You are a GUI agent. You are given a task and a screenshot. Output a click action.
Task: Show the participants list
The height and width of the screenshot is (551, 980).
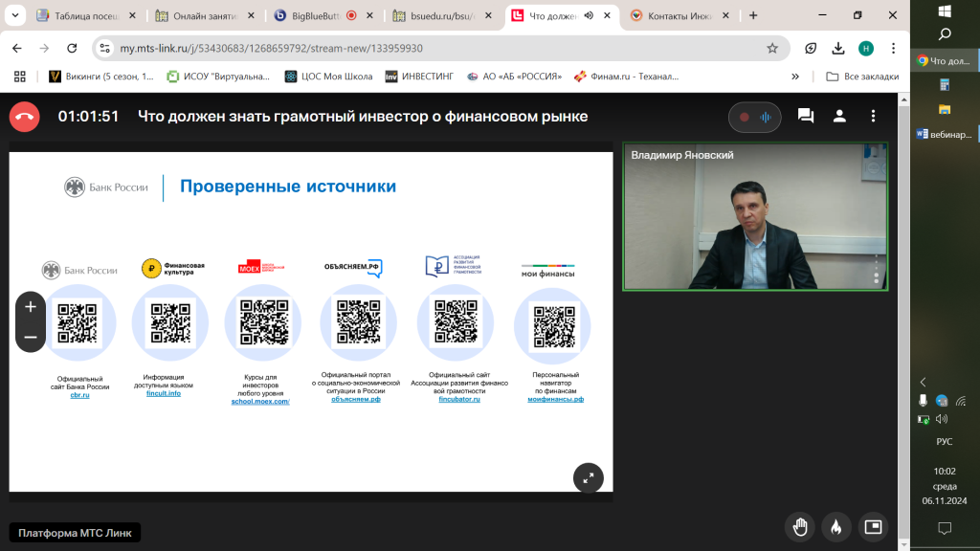tap(839, 116)
